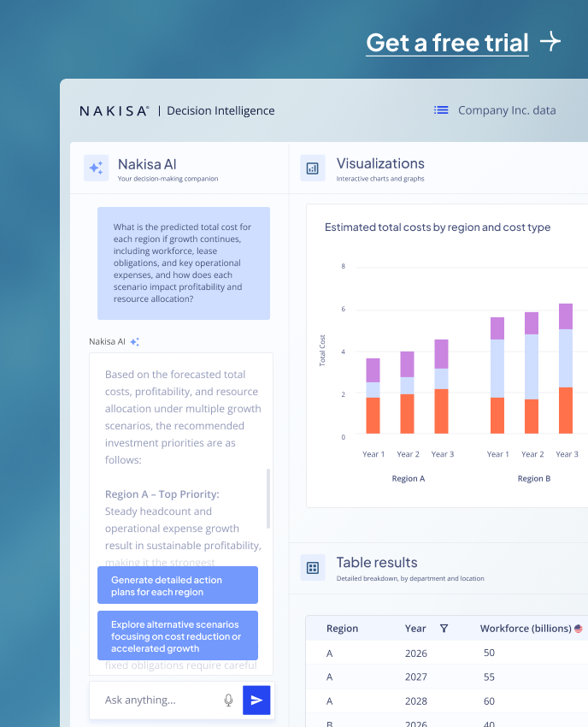
Task: Click the Nakisa AI sparkle panel icon
Action: [x=96, y=168]
